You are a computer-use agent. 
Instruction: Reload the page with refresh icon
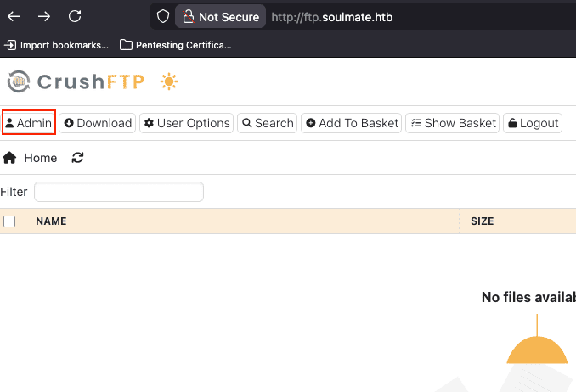(75, 17)
